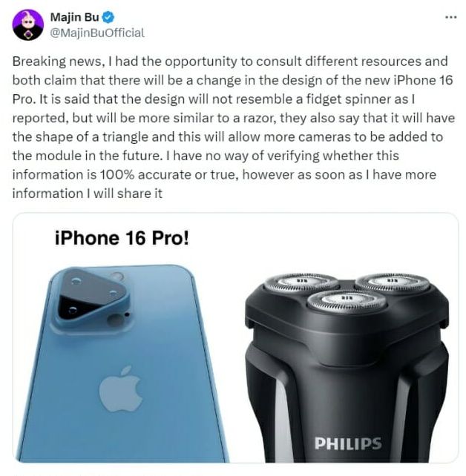This screenshot has width=466, height=476.
Task: Open the @MajinBuOfficial handle link
Action: pyautogui.click(x=97, y=33)
